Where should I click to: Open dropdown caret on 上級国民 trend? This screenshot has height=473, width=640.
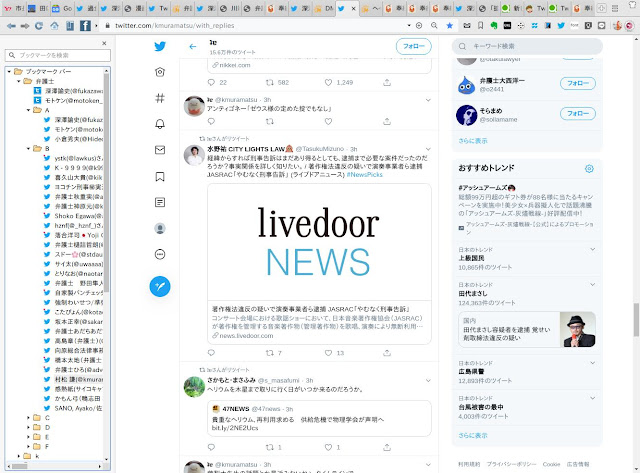click(x=592, y=249)
